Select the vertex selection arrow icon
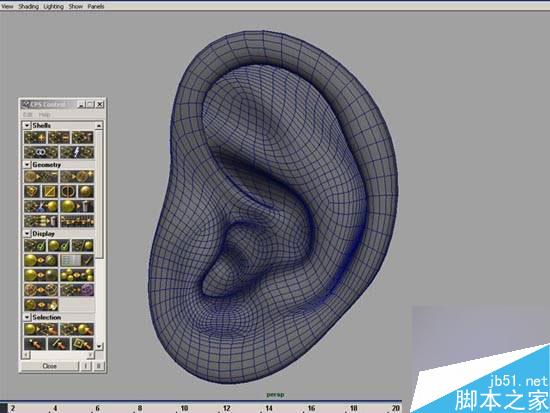550x413 pixels. [35, 344]
